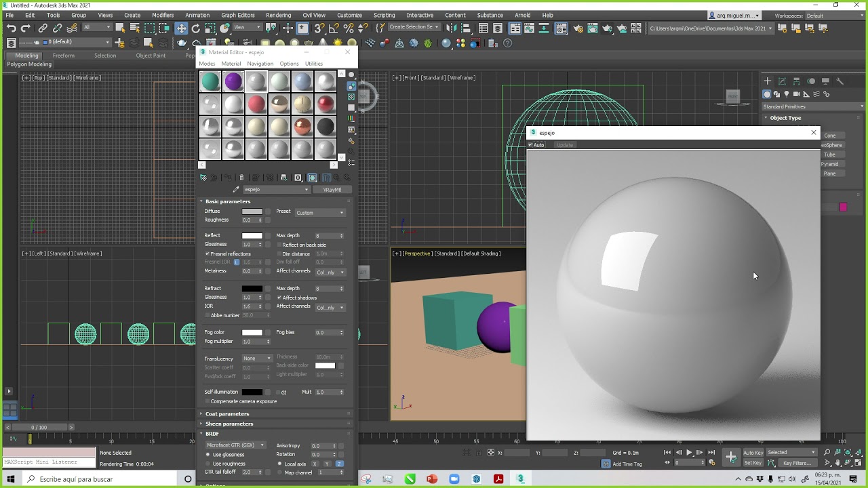Enable the Abbe number checkbox
Image resolution: width=868 pixels, height=488 pixels.
click(208, 315)
